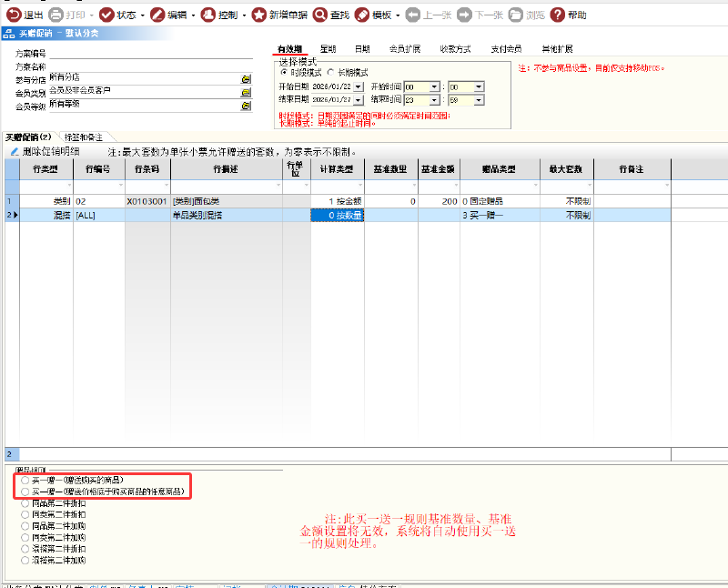The image size is (728, 588).
Task: Open the 会员类别 lookup icon
Action: (246, 93)
